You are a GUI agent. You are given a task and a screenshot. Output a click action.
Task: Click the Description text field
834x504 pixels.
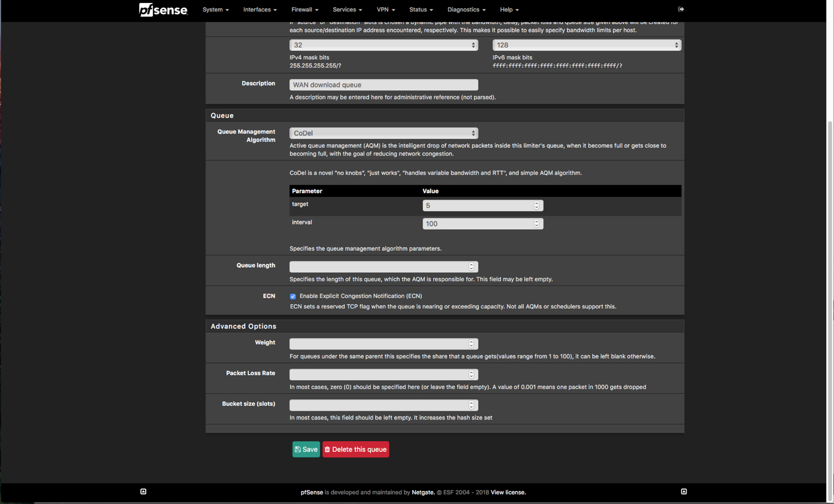(x=383, y=85)
